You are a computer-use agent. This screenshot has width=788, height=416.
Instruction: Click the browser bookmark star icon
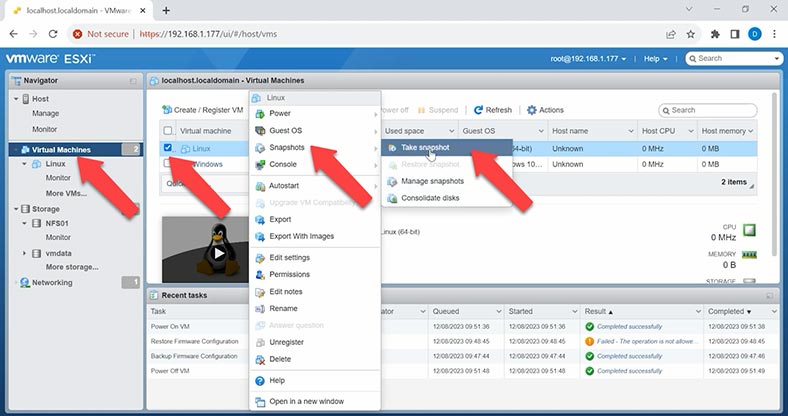click(691, 34)
